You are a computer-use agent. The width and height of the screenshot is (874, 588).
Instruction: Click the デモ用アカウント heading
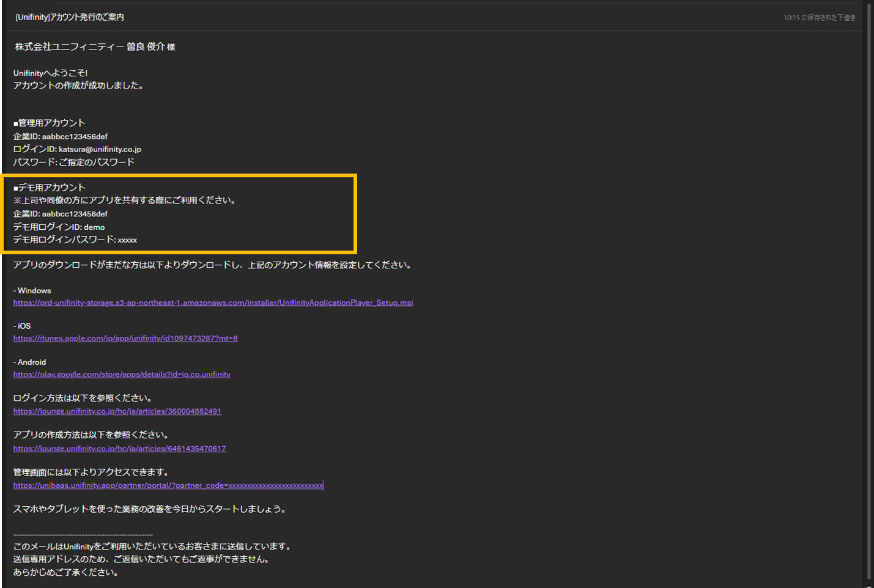point(50,188)
